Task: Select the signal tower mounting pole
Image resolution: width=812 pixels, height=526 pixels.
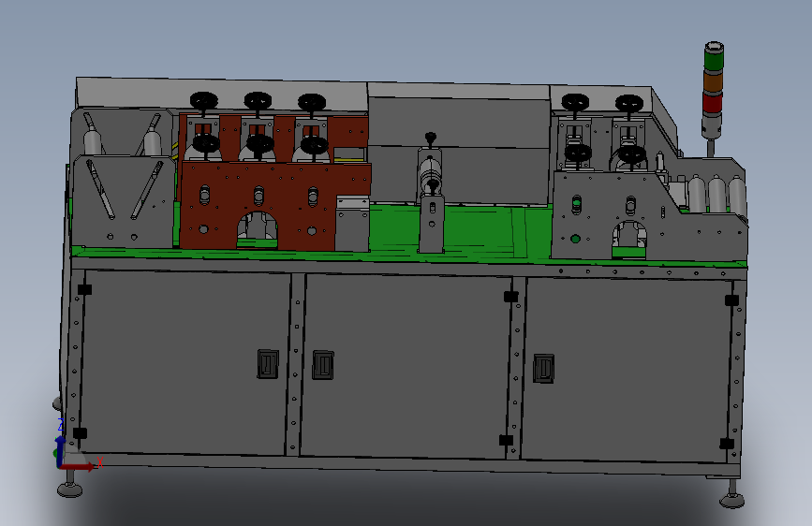Action: coord(711,148)
